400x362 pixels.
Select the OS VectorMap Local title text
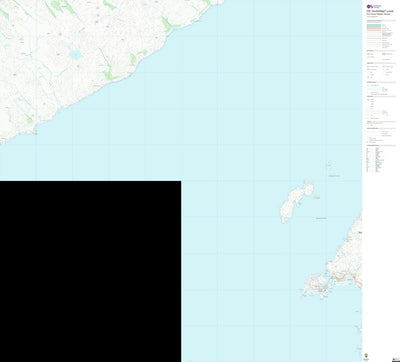[380, 11]
